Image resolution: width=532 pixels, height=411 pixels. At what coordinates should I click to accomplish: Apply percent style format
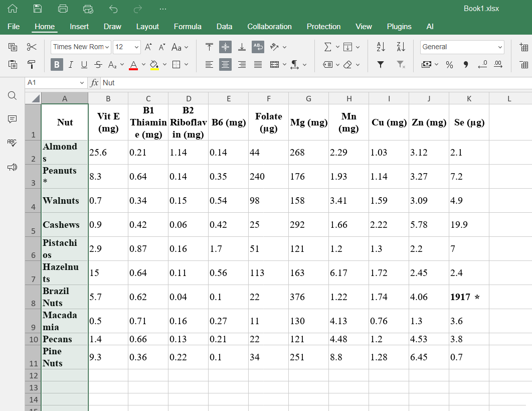pos(449,65)
